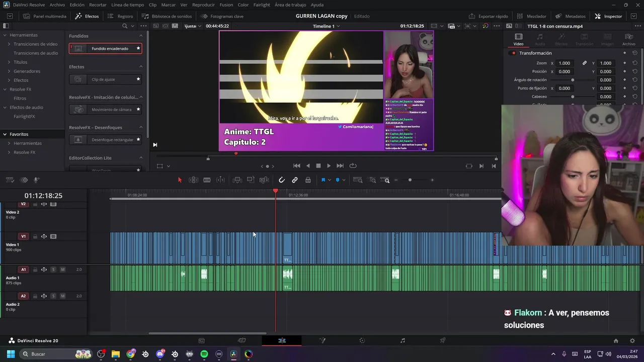644x362 pixels.
Task: Open the flag color dropdown arrow
Action: click(329, 180)
